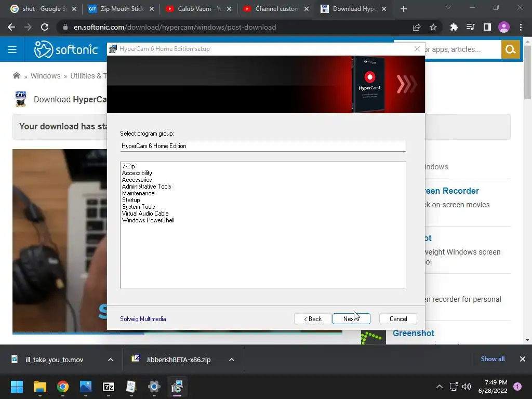Expand options for JibberishBETA-x86.zip download
532x399 pixels.
(232, 360)
